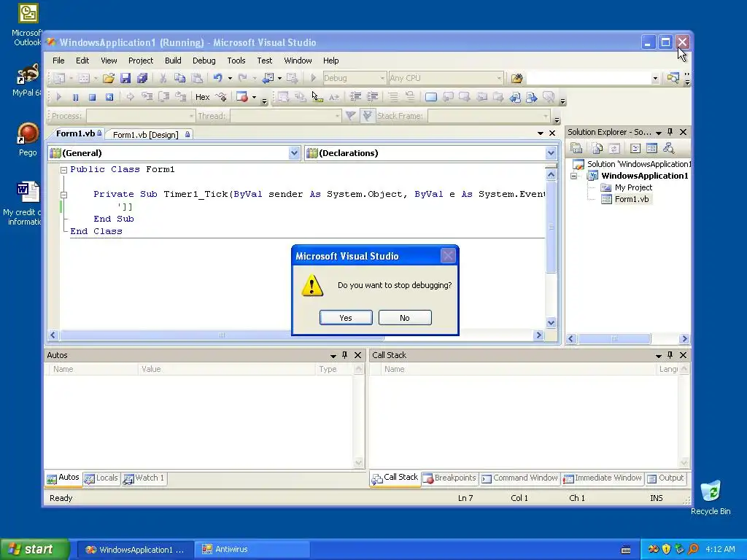The width and height of the screenshot is (747, 560).
Task: Click the Break All pause icon
Action: tap(75, 97)
